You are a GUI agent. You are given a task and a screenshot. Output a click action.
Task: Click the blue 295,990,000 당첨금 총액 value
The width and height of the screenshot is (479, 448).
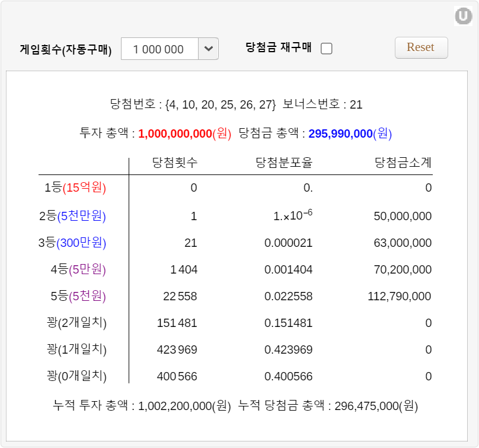click(340, 134)
